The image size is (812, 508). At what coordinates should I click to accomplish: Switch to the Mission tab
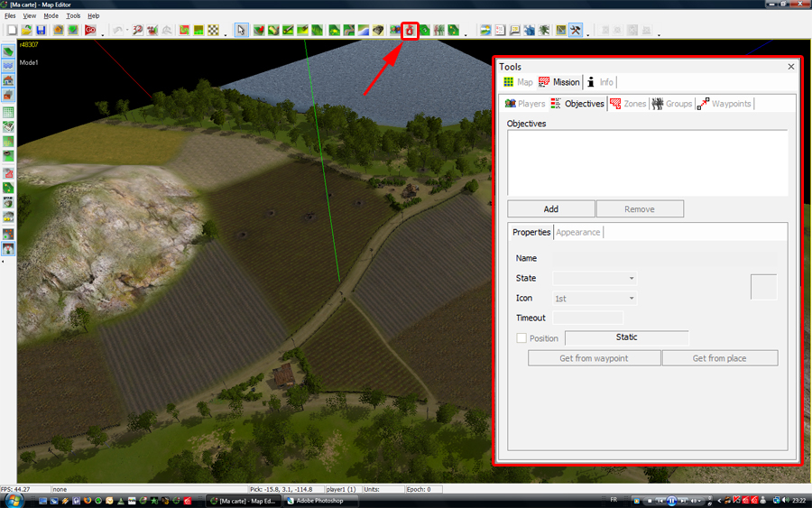[x=559, y=82]
